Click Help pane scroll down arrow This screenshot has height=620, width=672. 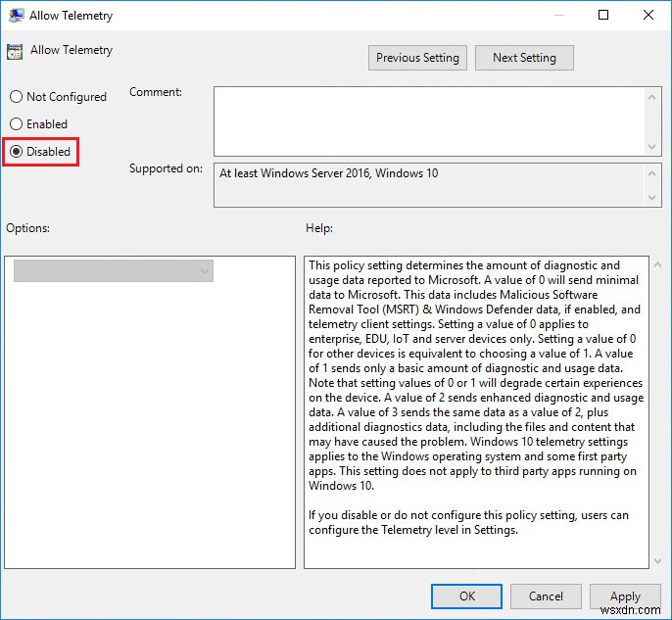point(657,561)
